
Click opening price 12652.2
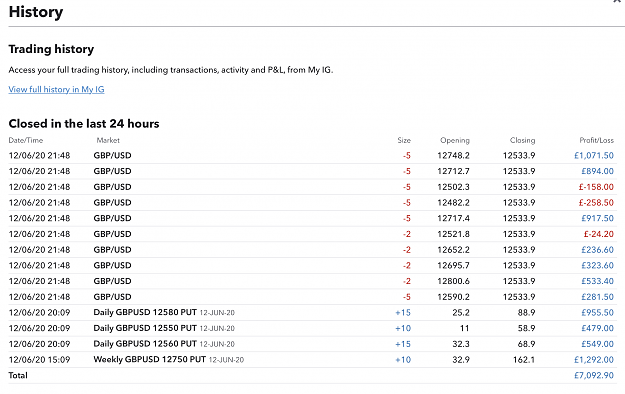pyautogui.click(x=453, y=250)
